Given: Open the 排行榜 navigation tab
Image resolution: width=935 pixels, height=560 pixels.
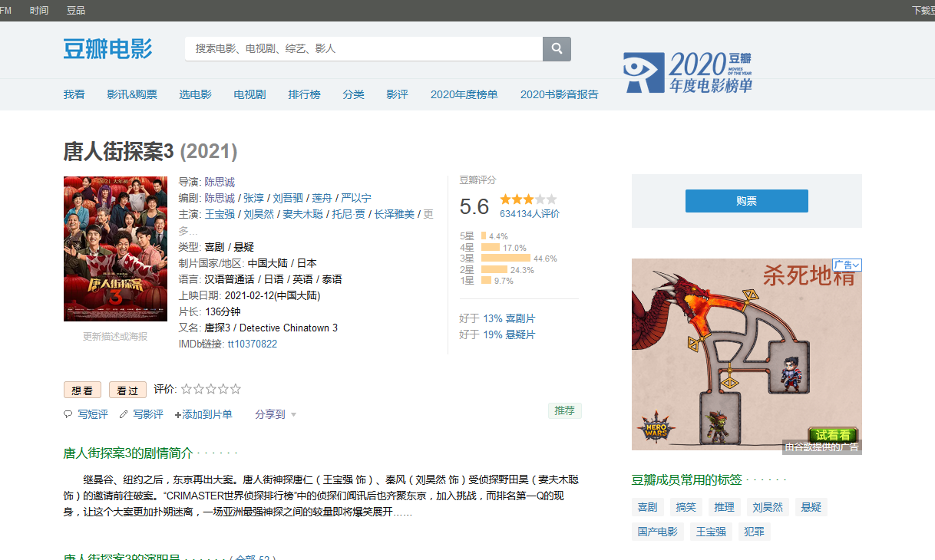Looking at the screenshot, I should (x=304, y=94).
